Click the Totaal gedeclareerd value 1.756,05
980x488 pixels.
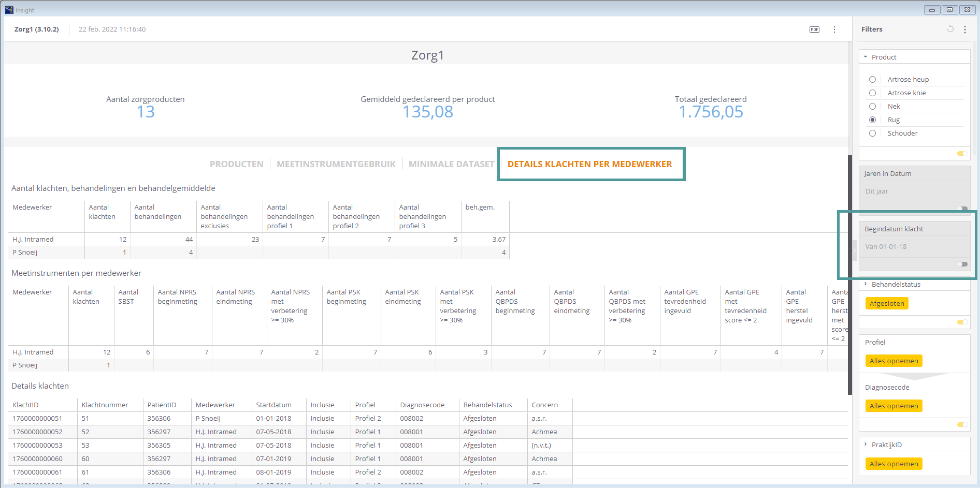click(711, 112)
